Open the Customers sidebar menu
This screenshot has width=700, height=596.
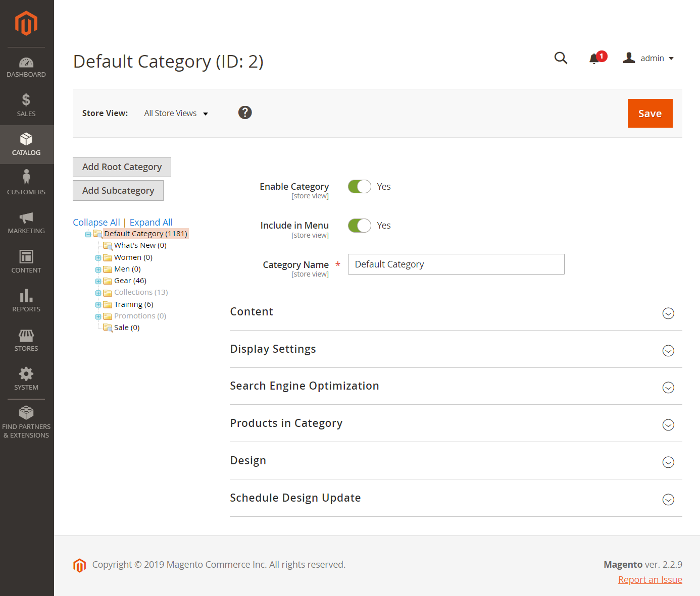(x=26, y=183)
